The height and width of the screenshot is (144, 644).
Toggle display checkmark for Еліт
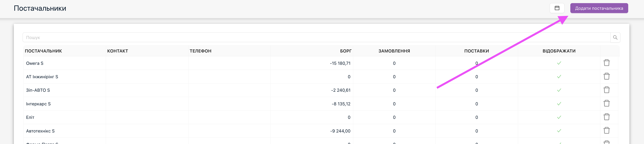tap(559, 117)
